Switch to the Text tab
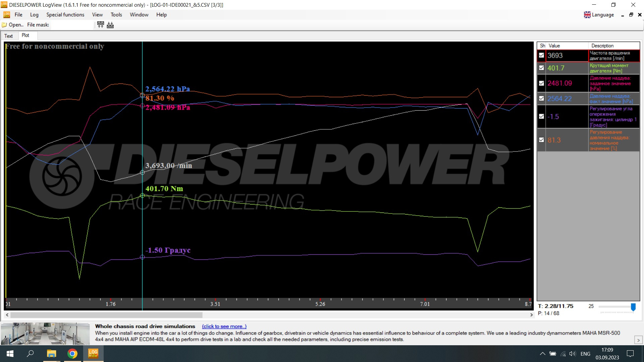 (9, 36)
